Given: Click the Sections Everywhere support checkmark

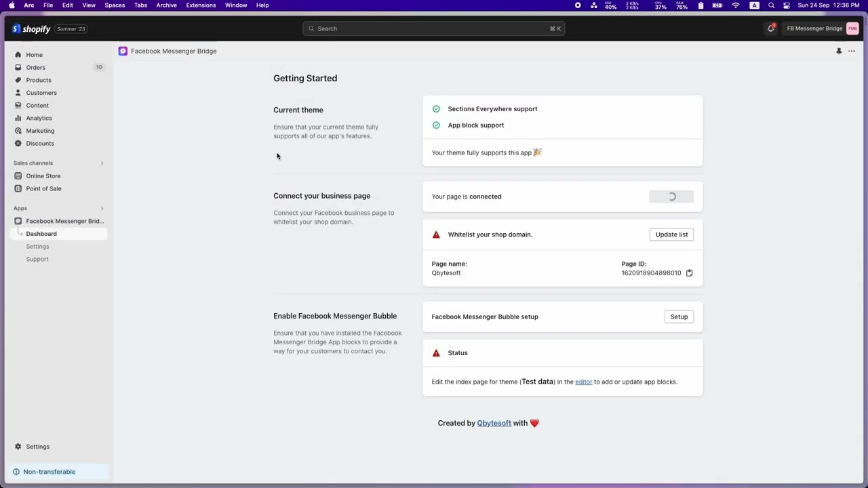Looking at the screenshot, I should point(436,108).
